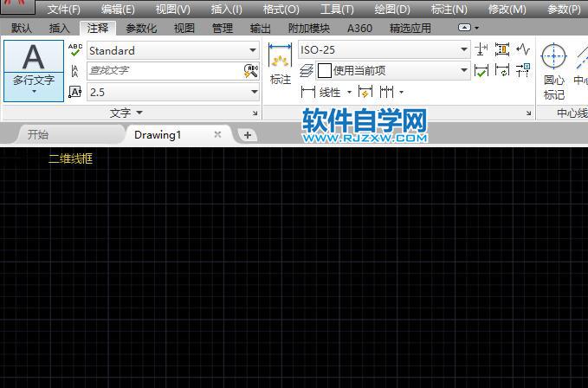The width and height of the screenshot is (588, 388).
Task: Expand the 线性 dimension type arrow
Action: (349, 92)
